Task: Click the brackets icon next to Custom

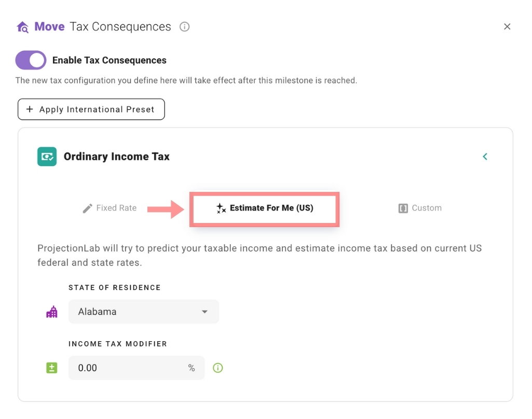Action: (x=403, y=208)
